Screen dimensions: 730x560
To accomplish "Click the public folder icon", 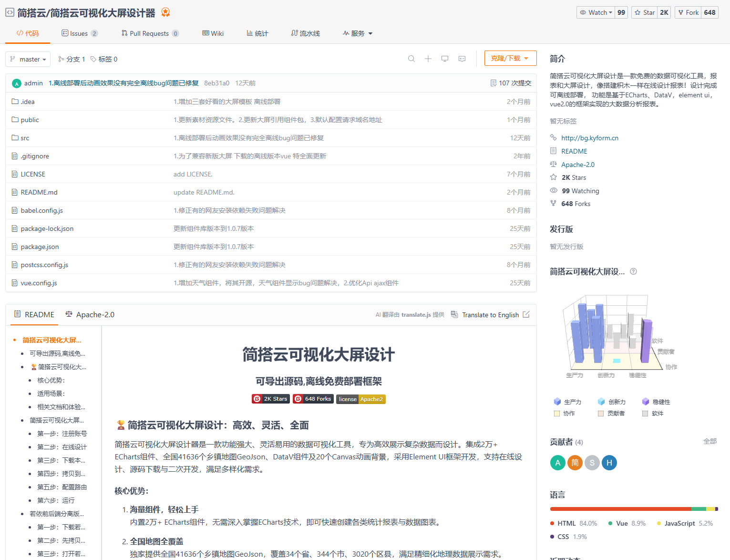I will (x=15, y=120).
